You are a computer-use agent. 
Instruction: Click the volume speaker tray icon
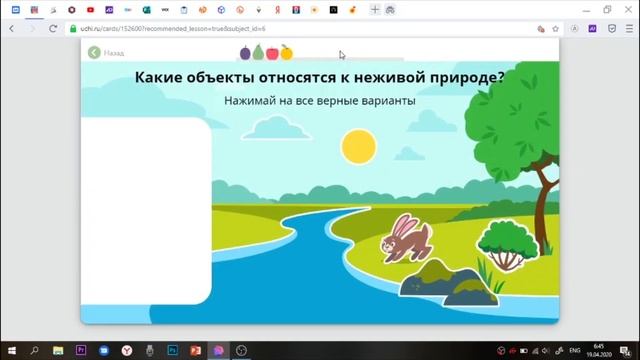546,351
